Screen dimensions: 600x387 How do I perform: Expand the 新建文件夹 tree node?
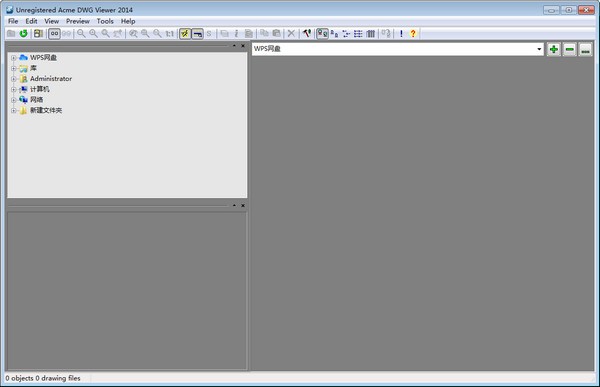pos(13,111)
